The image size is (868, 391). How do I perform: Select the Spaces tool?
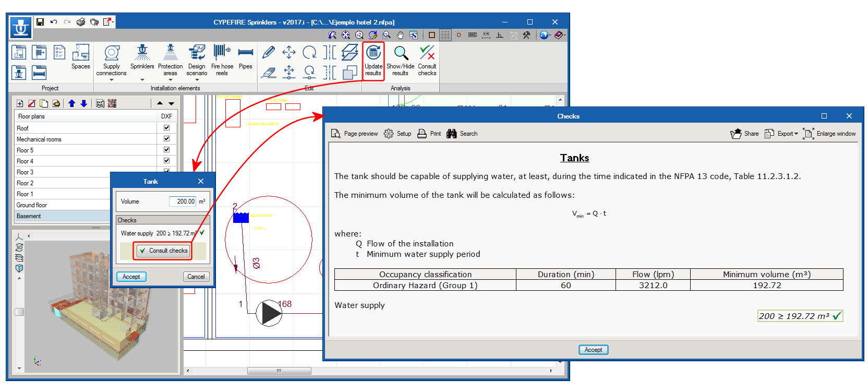pos(80,57)
